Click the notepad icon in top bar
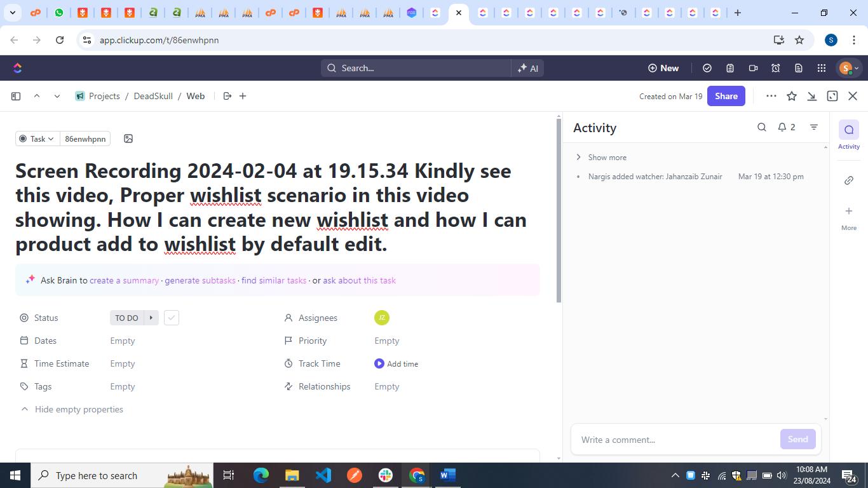This screenshot has height=488, width=868. 730,68
